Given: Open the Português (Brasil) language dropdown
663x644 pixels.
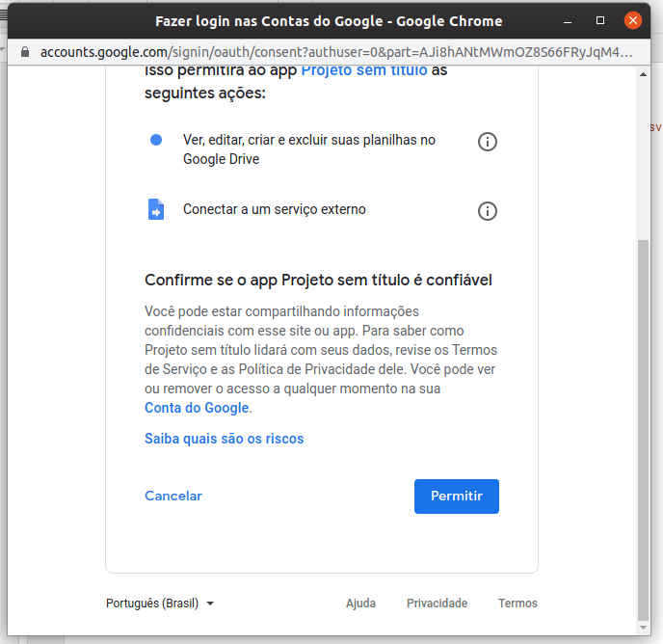Looking at the screenshot, I should (x=160, y=604).
